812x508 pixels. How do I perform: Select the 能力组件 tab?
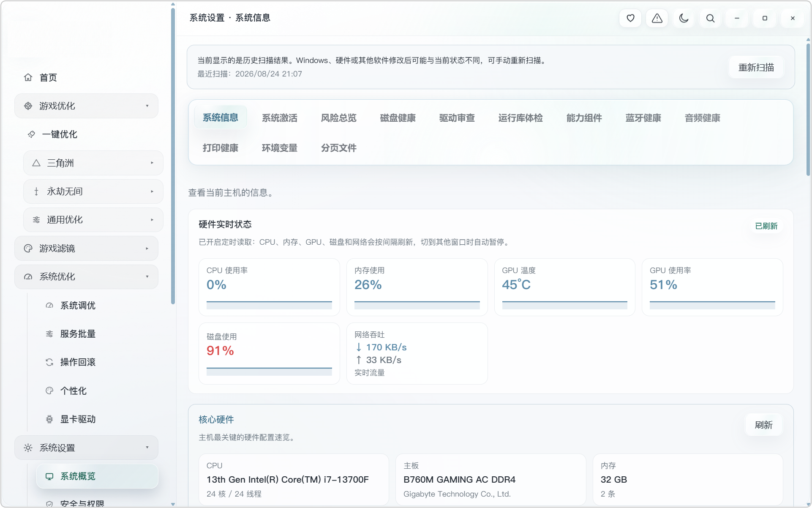584,118
